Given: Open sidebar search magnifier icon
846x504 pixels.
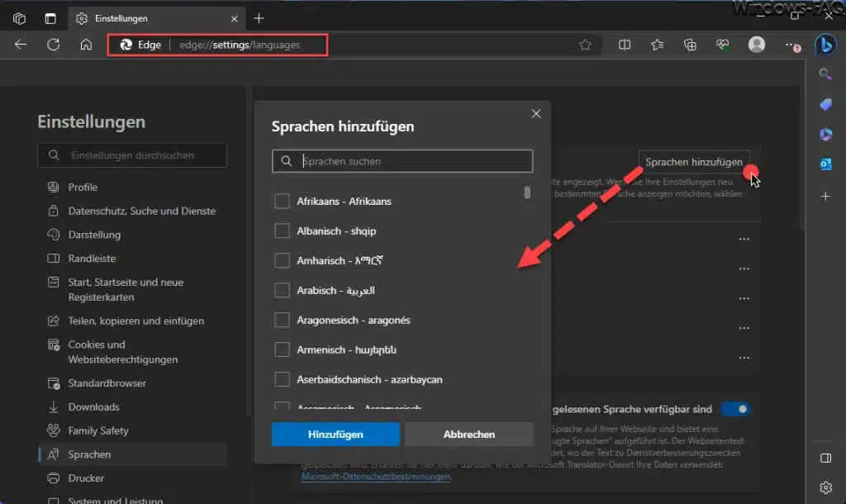Looking at the screenshot, I should tap(825, 74).
